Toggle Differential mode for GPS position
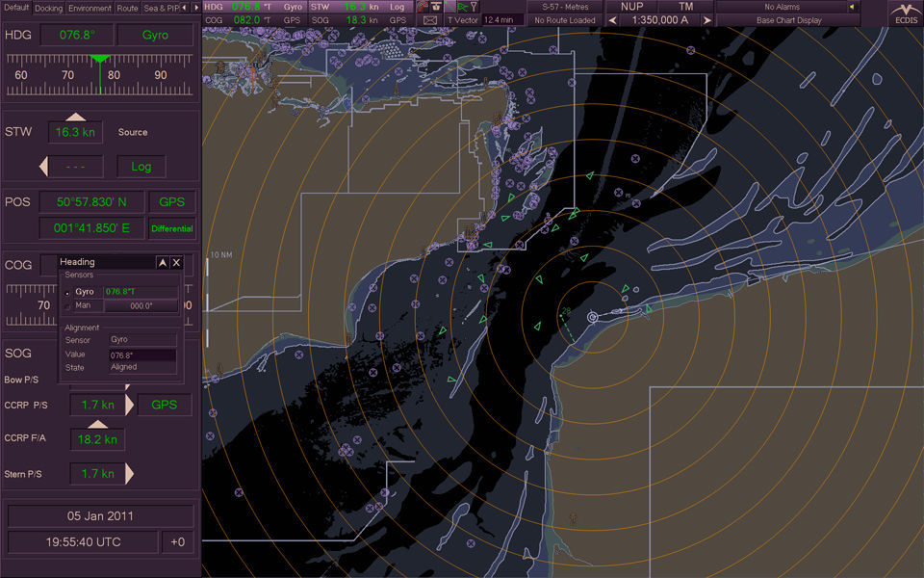 click(x=171, y=228)
